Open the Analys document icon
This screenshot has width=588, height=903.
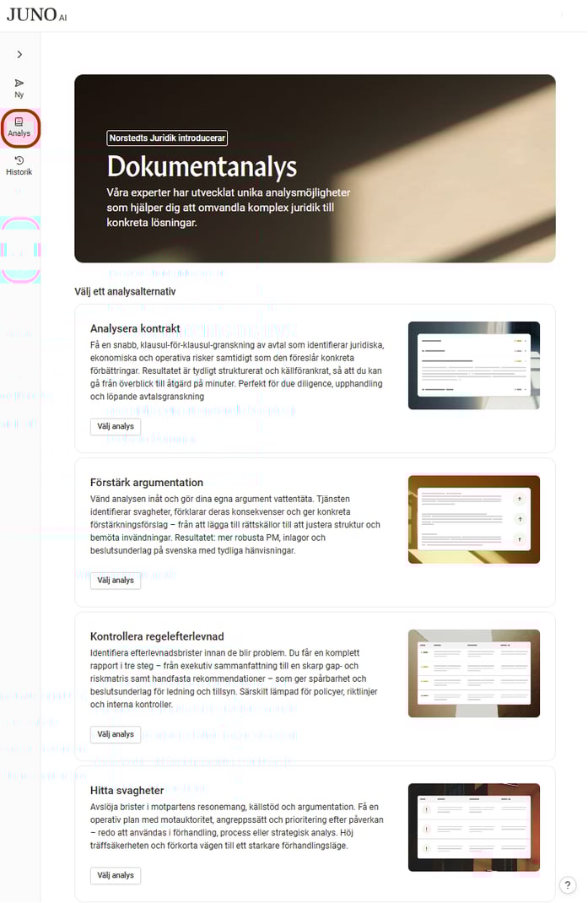19,122
